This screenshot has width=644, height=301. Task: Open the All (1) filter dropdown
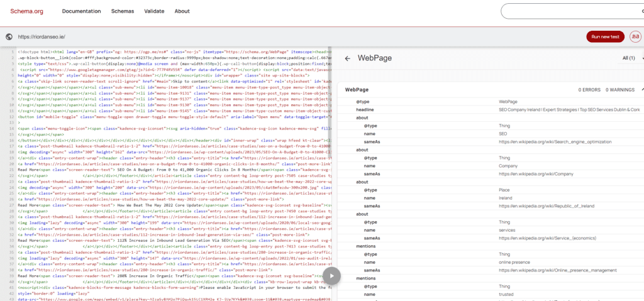pos(631,58)
